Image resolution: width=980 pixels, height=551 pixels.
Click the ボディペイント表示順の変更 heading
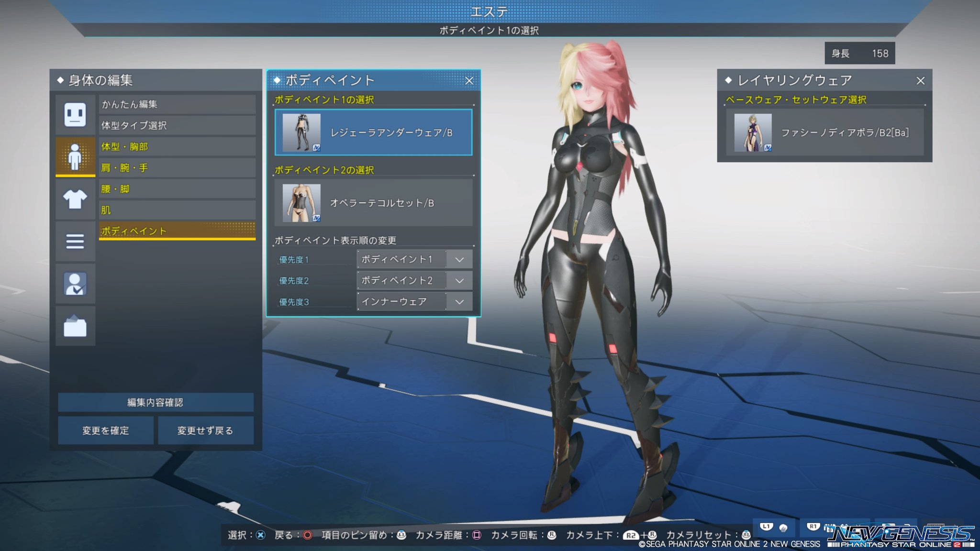(335, 240)
